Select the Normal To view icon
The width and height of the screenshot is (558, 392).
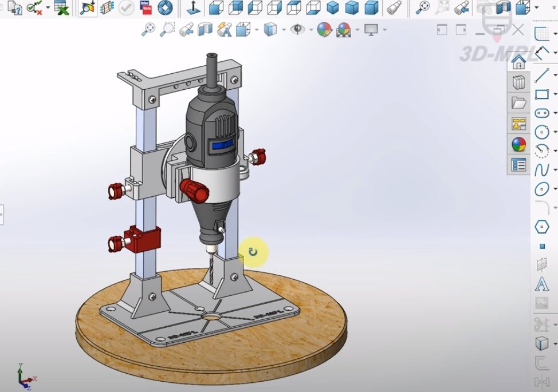coord(194,8)
